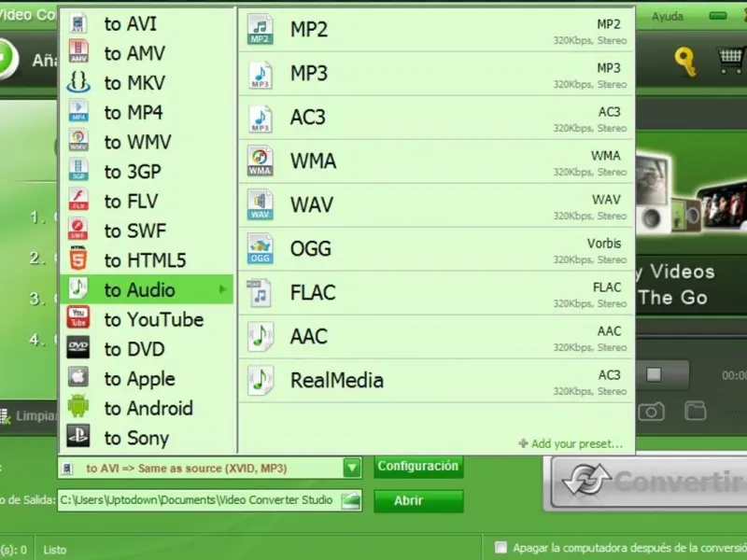Click the OGG fish file icon
Image resolution: width=747 pixels, height=560 pixels.
coord(261,248)
